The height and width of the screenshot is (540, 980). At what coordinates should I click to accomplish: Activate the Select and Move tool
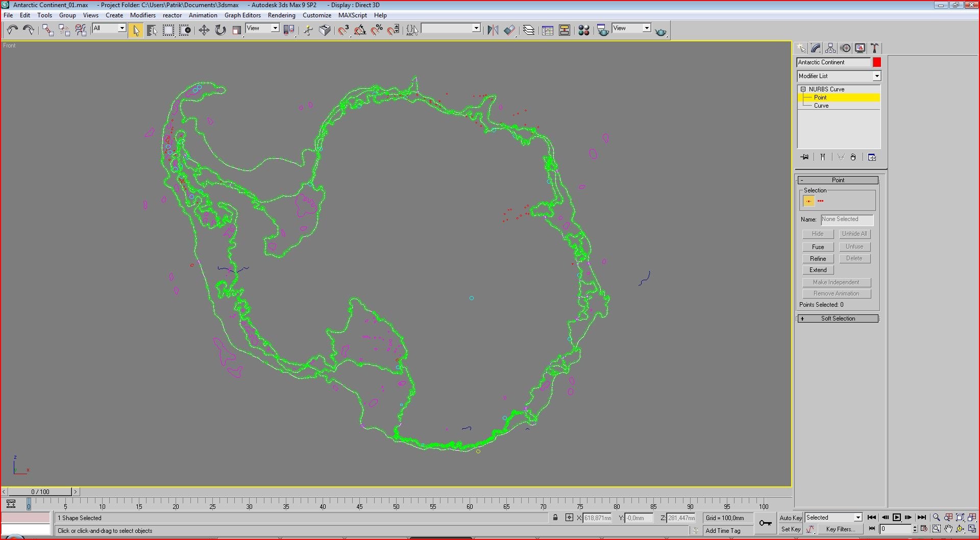point(204,31)
